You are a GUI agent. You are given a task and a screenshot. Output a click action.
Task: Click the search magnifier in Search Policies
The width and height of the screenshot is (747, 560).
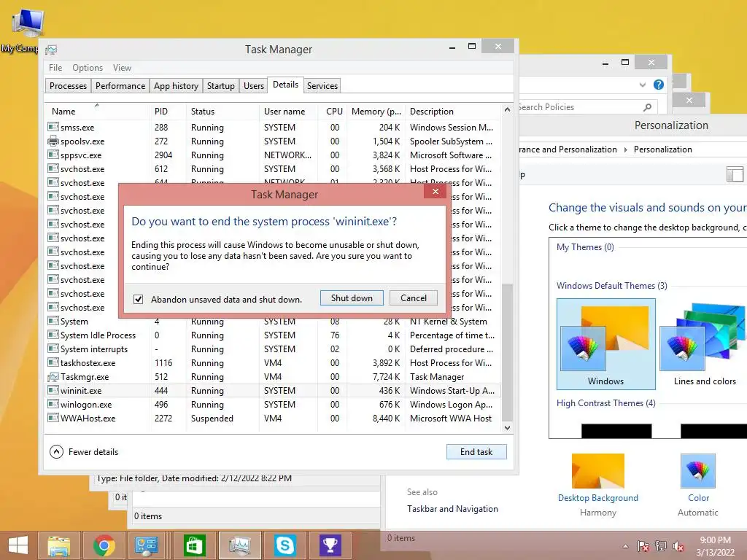tap(647, 107)
